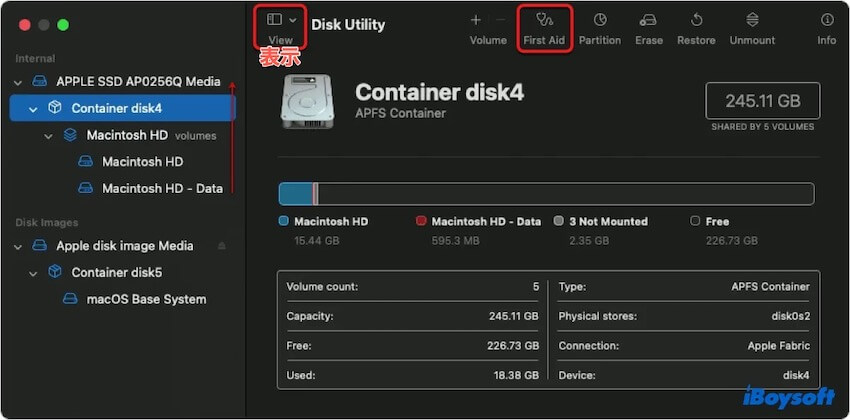The width and height of the screenshot is (850, 420).
Task: Collapse APPLE SSD AP0256Q Media
Action: (18, 82)
